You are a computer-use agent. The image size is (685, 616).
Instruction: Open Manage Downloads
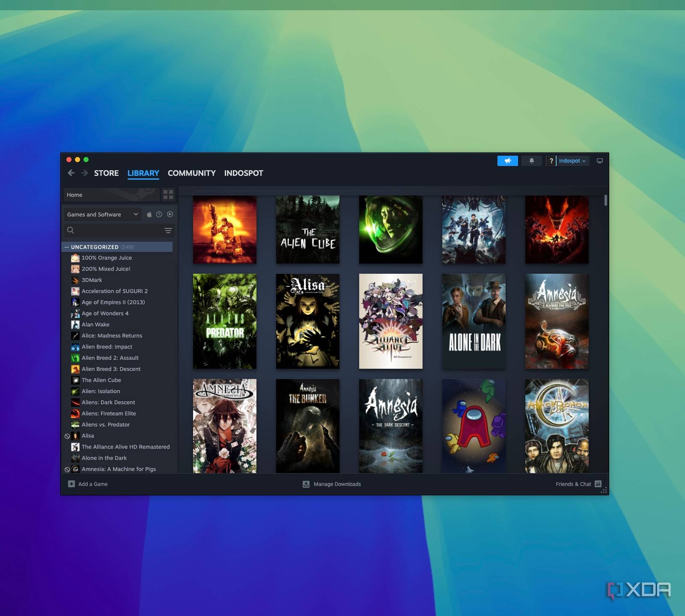(332, 484)
